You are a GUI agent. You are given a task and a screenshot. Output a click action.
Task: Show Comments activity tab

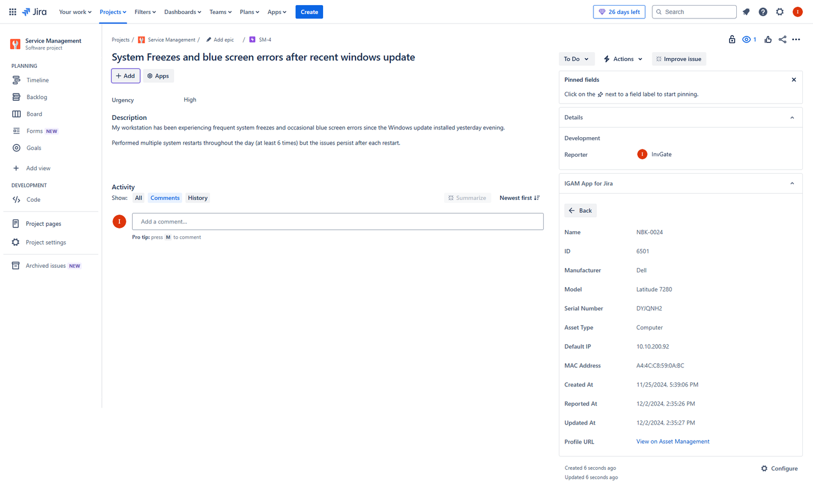coord(165,198)
